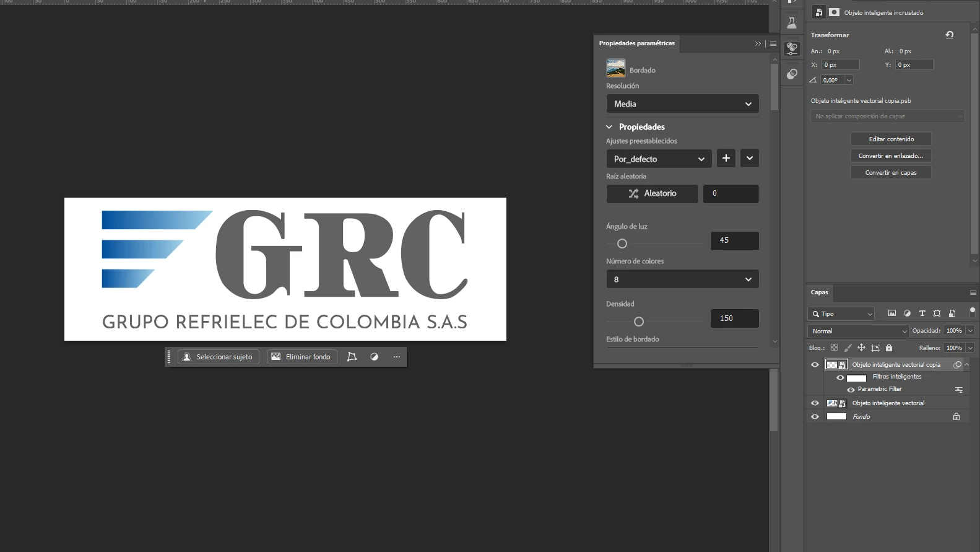Toggle the layer filtering on/off switch
This screenshot has width=980, height=552.
tap(972, 312)
